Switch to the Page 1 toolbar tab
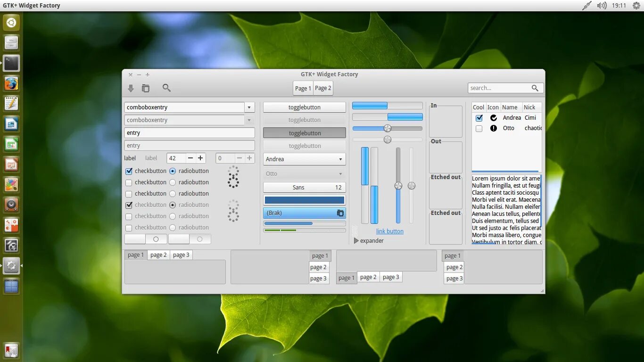 coord(303,88)
